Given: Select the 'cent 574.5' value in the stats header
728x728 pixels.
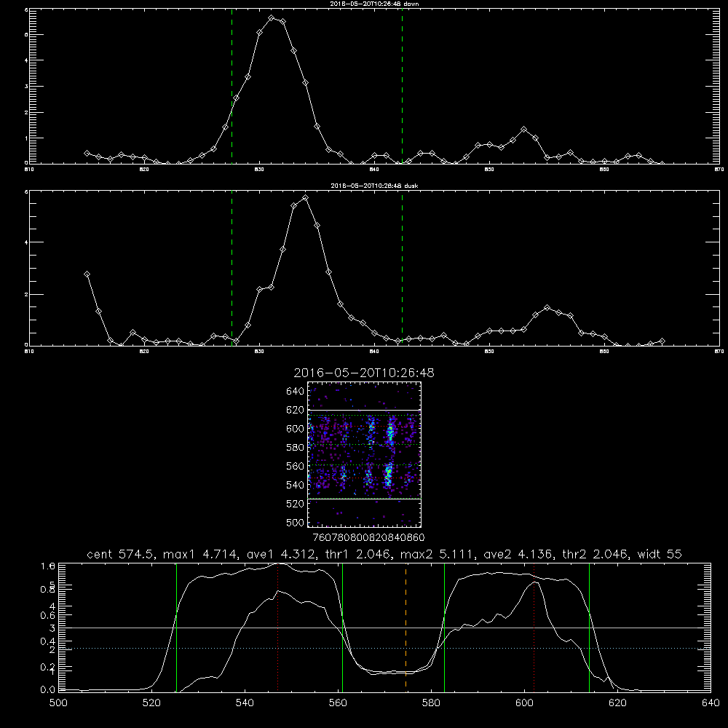Looking at the screenshot, I should coord(121,554).
